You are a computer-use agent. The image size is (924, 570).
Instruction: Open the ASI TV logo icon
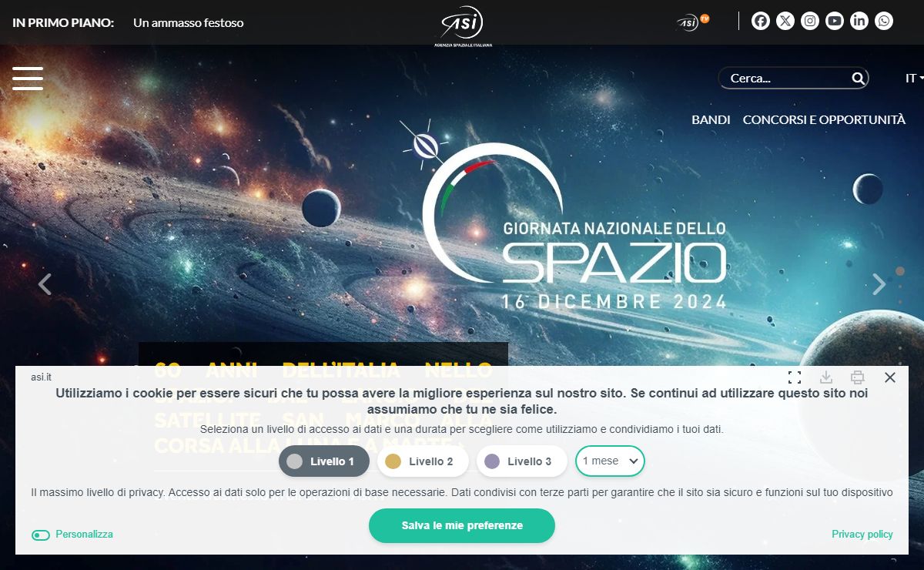click(692, 22)
